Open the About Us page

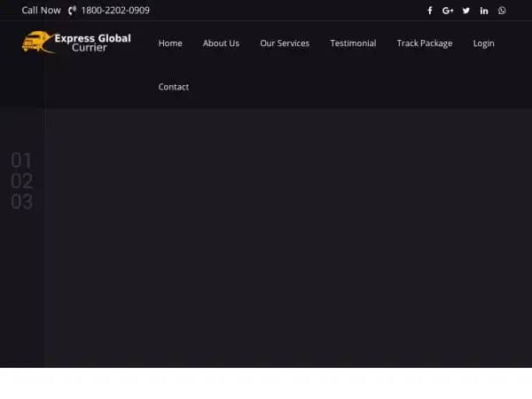(221, 43)
